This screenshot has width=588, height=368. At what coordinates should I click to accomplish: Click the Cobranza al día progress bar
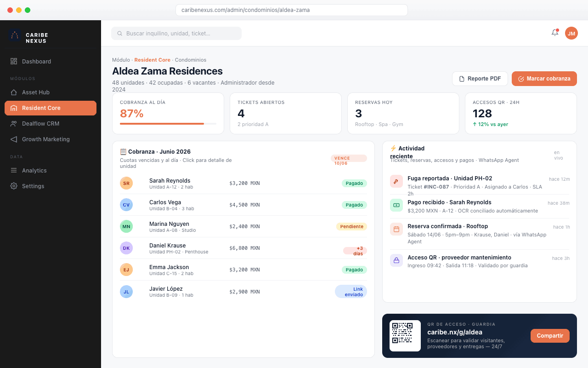[x=168, y=124]
